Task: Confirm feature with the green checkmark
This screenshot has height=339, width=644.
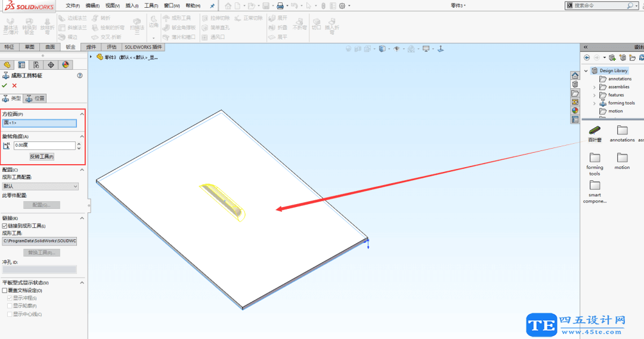Action: pyautogui.click(x=5, y=85)
